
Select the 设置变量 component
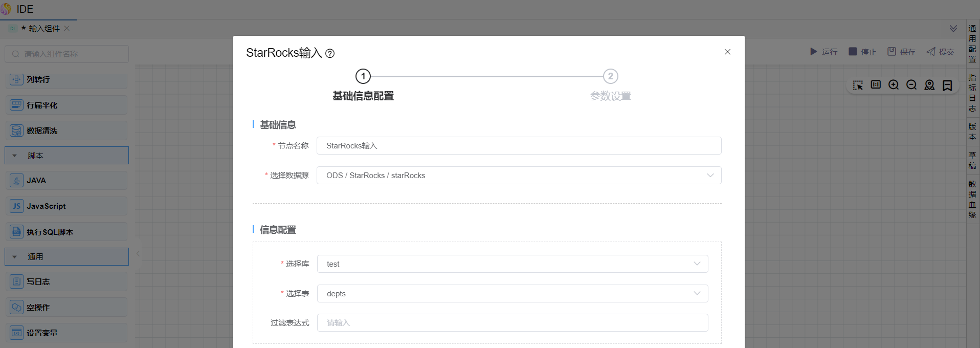click(x=66, y=333)
